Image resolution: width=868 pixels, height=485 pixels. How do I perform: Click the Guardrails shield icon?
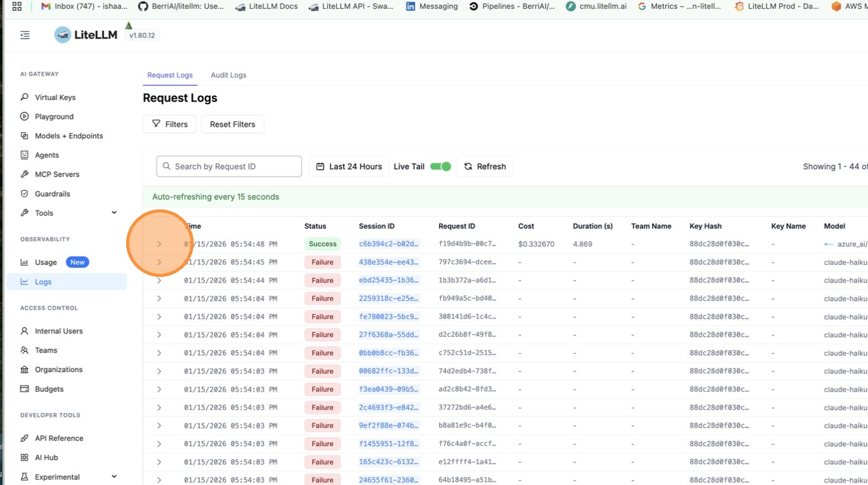click(25, 194)
